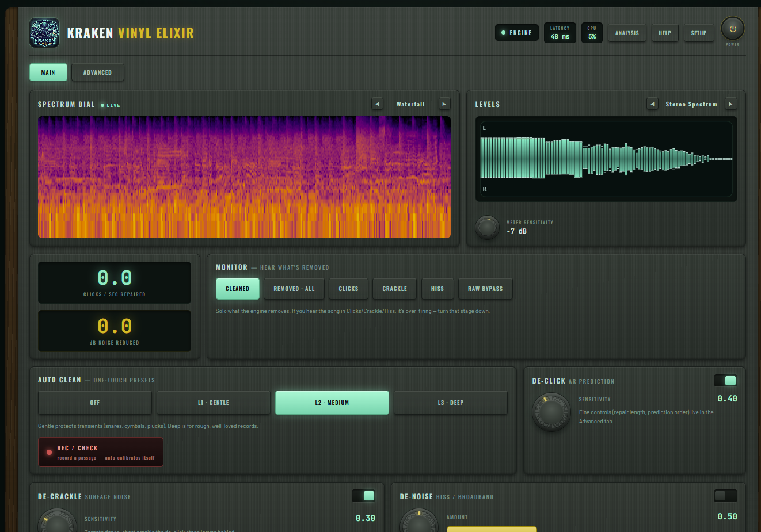The height and width of the screenshot is (532, 761).
Task: Open the Help menu
Action: [665, 33]
